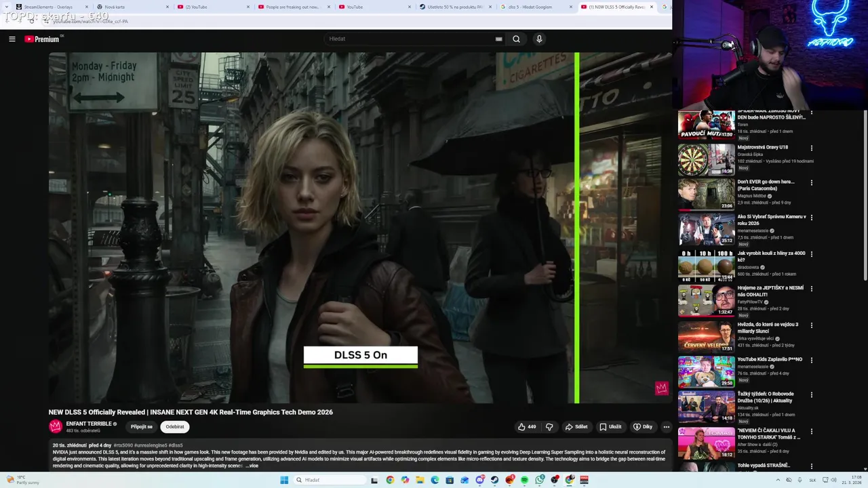Open the Majstrovstvá Oravy U18 thumbnail
Viewport: 868px width, 488px height.
coord(707,159)
